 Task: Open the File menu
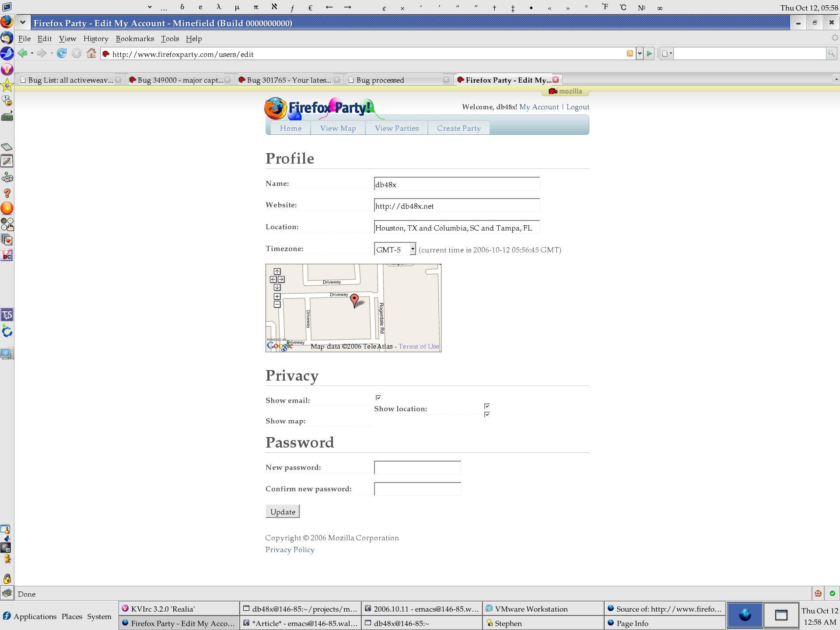pos(24,38)
